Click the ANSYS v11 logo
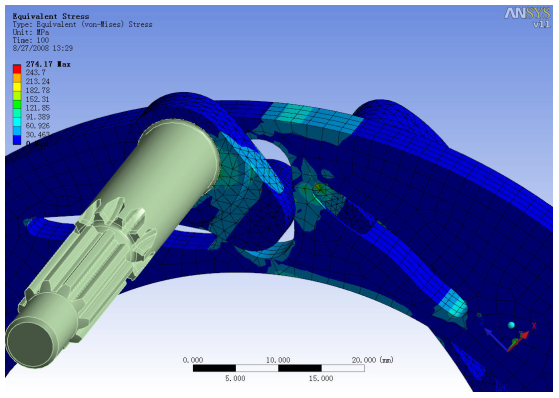 tap(528, 17)
